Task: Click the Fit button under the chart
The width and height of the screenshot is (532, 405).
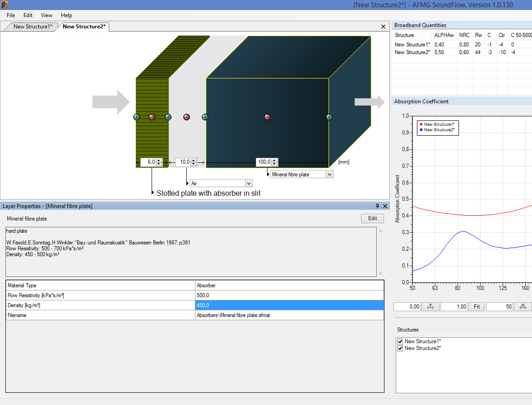Action: pyautogui.click(x=476, y=307)
